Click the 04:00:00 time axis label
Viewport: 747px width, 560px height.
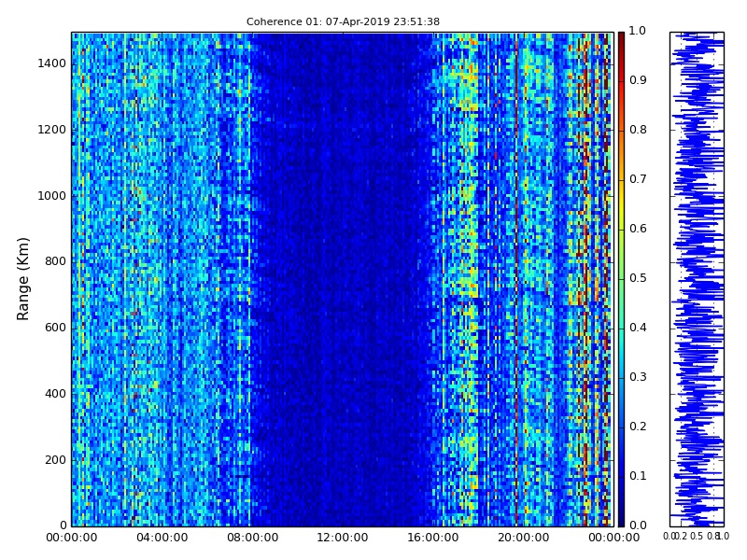click(x=162, y=538)
